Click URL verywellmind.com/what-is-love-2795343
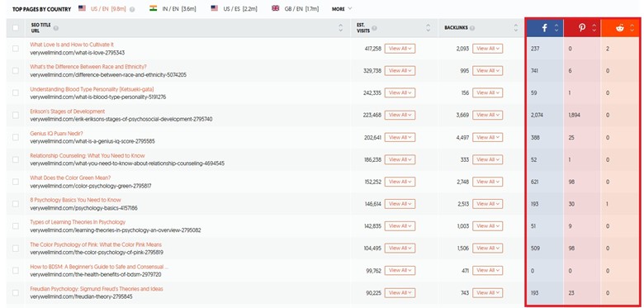 [x=78, y=53]
